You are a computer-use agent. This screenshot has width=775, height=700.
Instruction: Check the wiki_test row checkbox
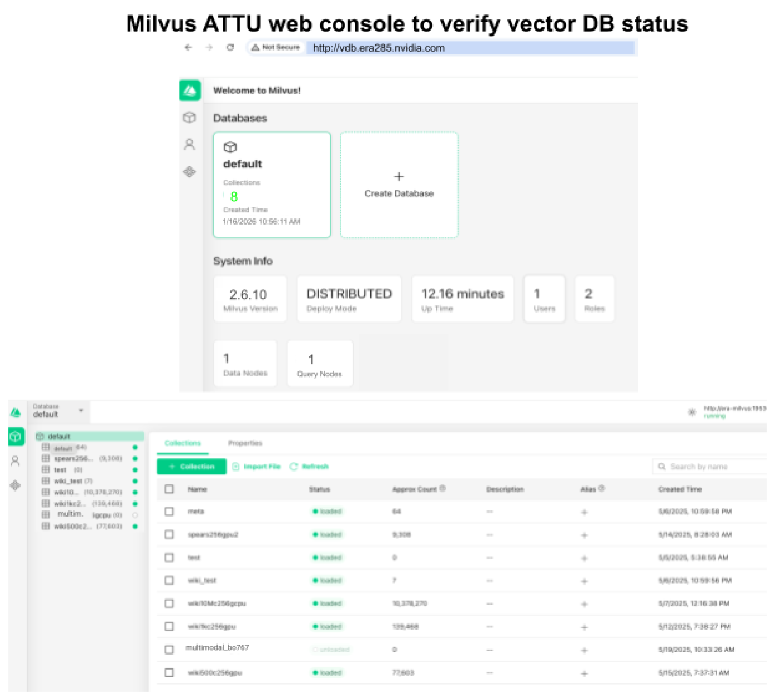(169, 580)
